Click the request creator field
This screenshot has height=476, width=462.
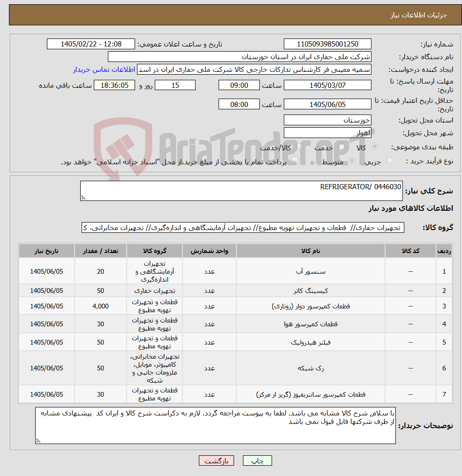[254, 69]
